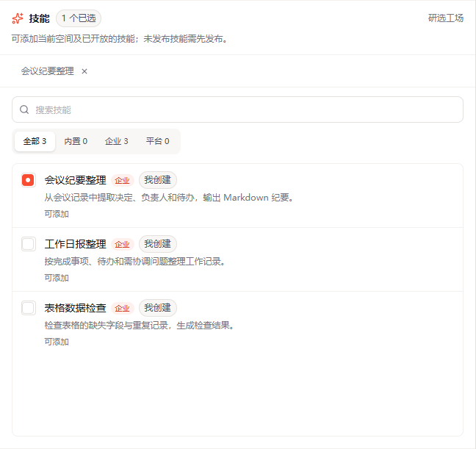This screenshot has width=476, height=449.
Task: Switch to the 全部 3 tab
Action: (35, 141)
